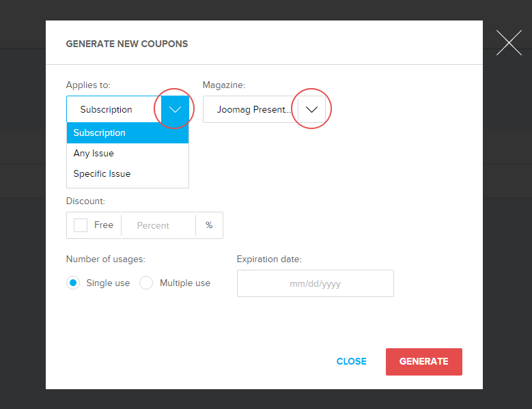Click the mm/dd/yyyy expiration date field
This screenshot has width=532, height=409.
pyautogui.click(x=315, y=283)
